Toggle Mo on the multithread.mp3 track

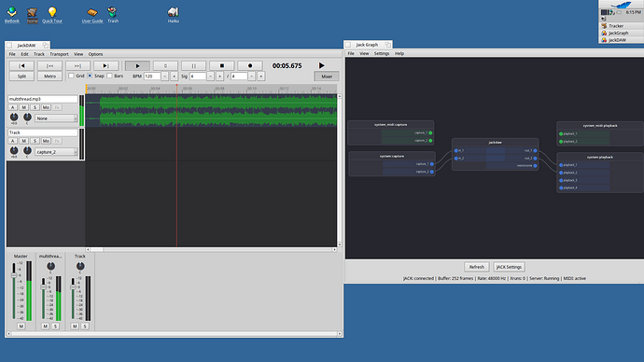tap(46, 107)
